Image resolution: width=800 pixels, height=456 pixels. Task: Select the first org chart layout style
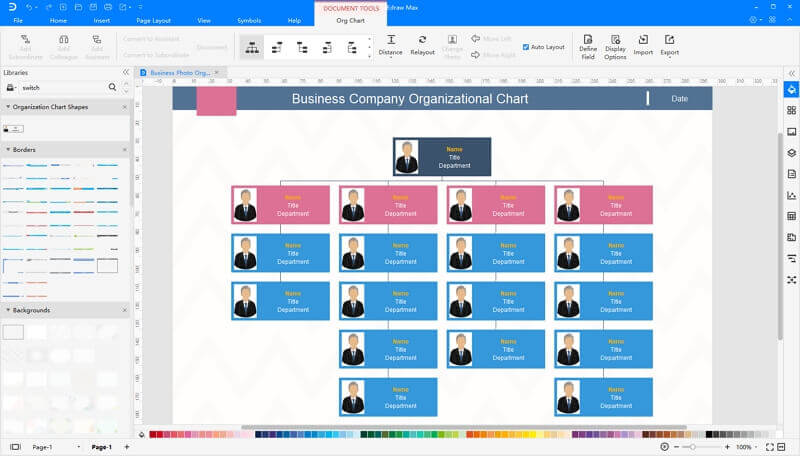tap(252, 47)
